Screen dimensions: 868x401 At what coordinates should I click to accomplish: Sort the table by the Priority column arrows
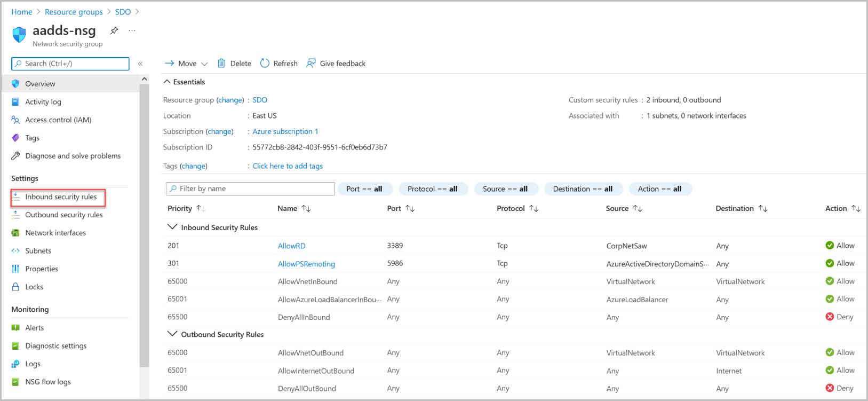(x=201, y=208)
